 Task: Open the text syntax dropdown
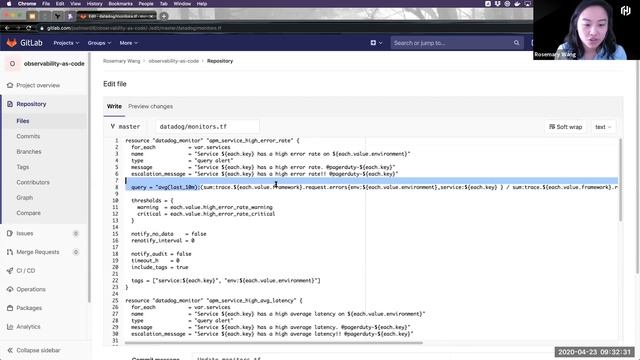tap(603, 127)
